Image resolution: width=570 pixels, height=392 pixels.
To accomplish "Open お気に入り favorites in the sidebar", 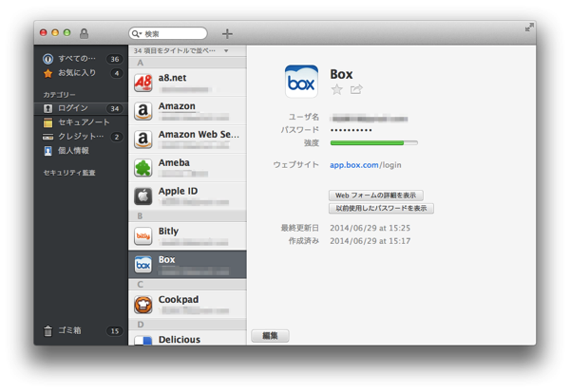I will click(x=81, y=73).
